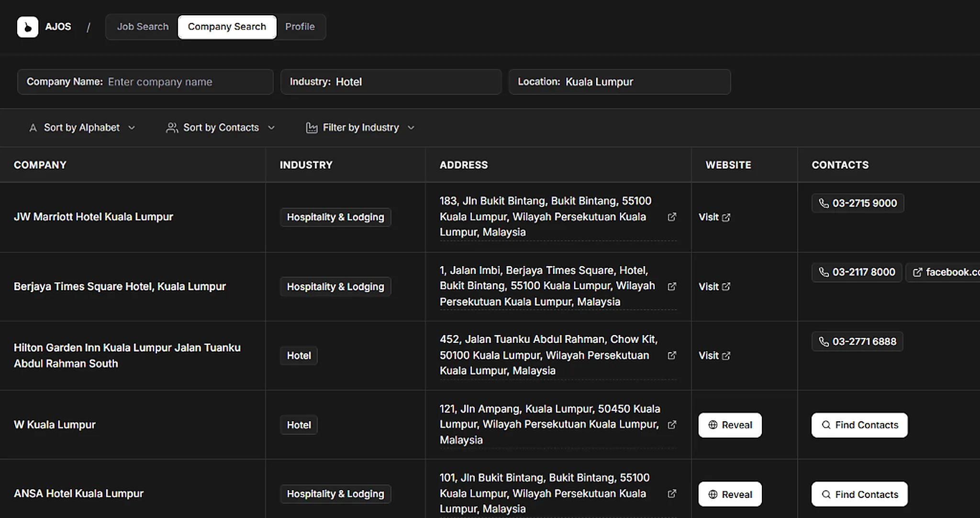980x518 pixels.
Task: Click Hospitality & Lodging tag for JW Marriott
Action: [x=335, y=217]
